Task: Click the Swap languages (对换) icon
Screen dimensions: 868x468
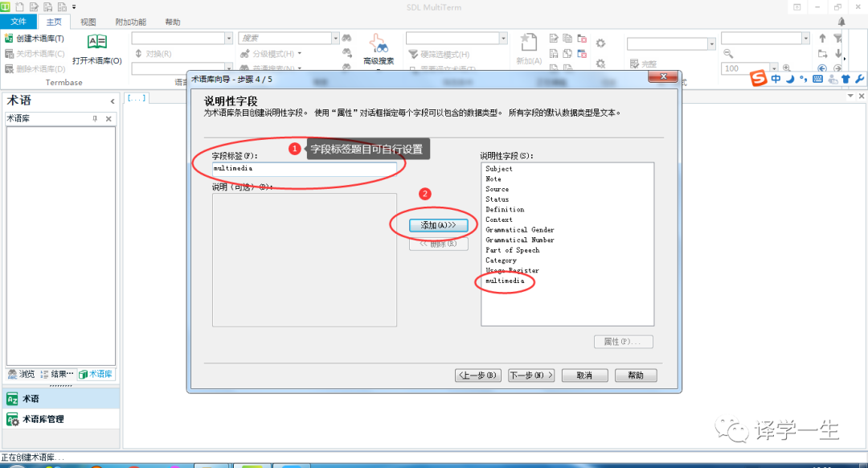Action: [x=138, y=54]
